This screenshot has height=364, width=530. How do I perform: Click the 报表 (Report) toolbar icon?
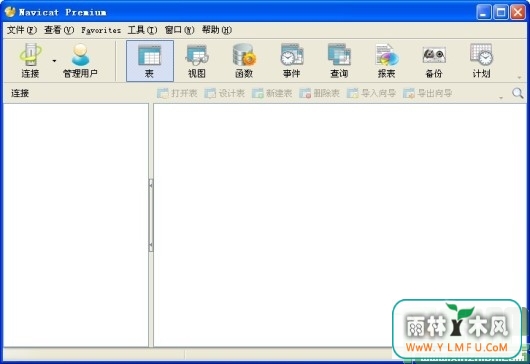(386, 61)
